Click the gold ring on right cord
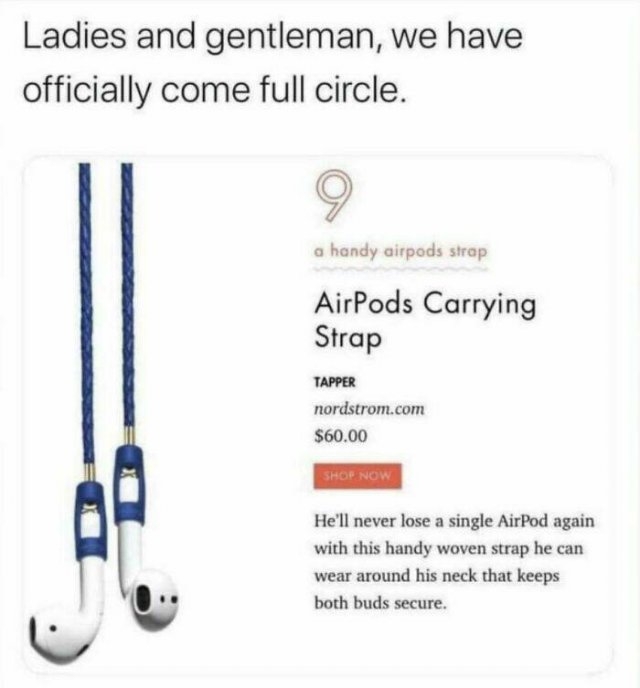Image resolution: width=640 pixels, height=688 pixels. pos(129,435)
